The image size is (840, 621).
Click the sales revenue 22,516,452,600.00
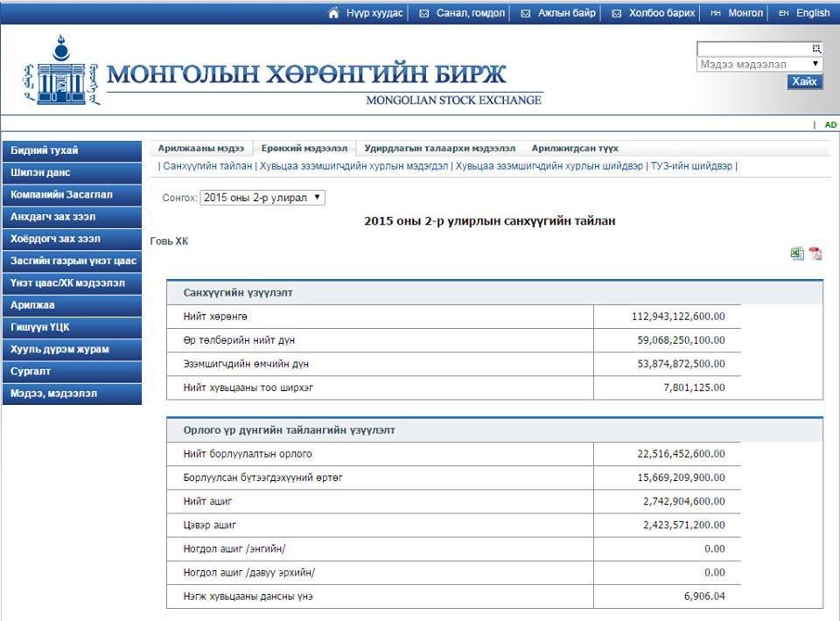681,454
